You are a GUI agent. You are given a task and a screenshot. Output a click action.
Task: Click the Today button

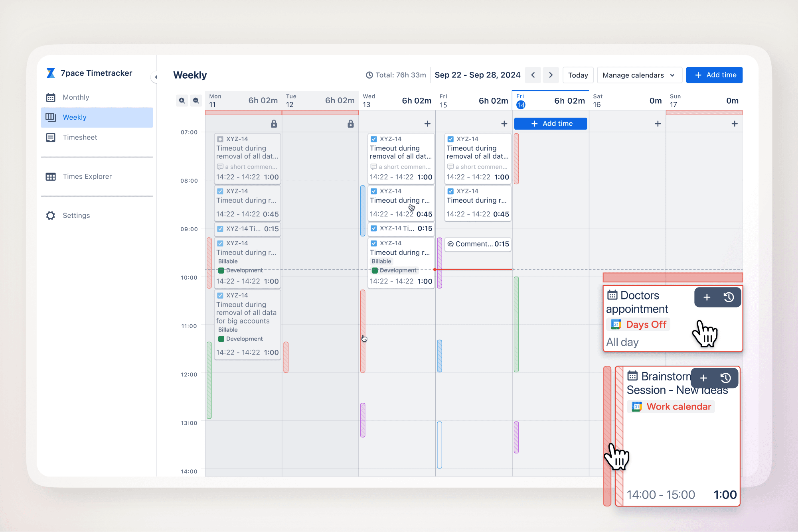578,75
